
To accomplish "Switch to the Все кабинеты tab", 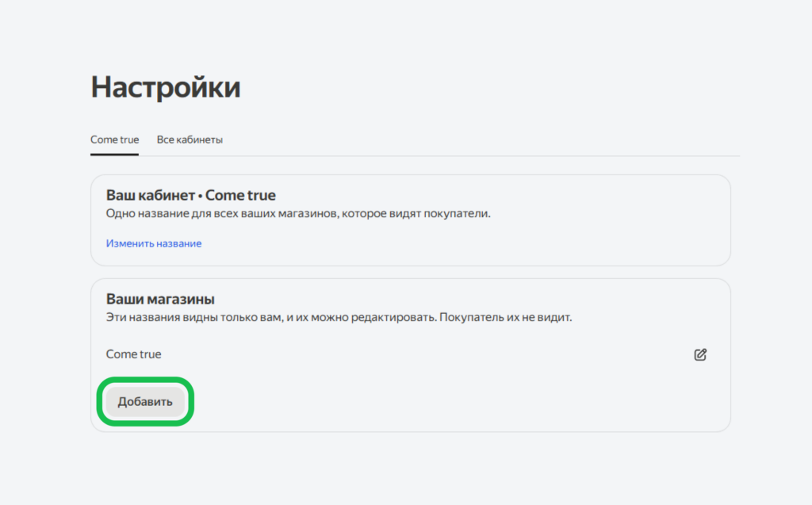I will (190, 139).
